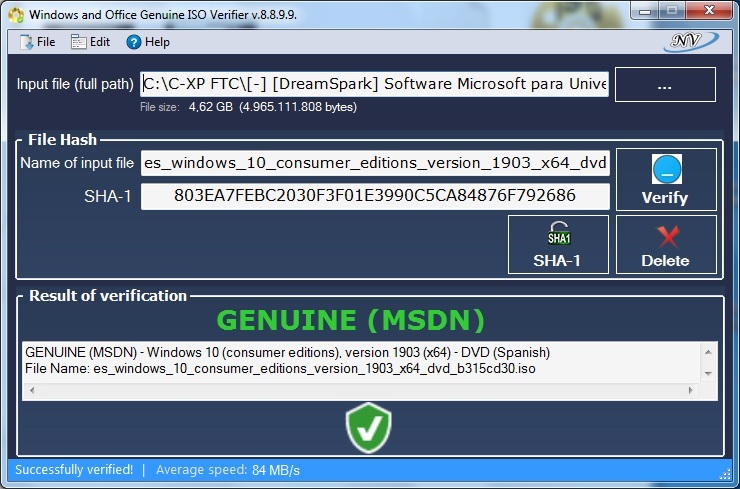This screenshot has width=740, height=489.
Task: Click the green shield checkmark icon
Action: 366,428
